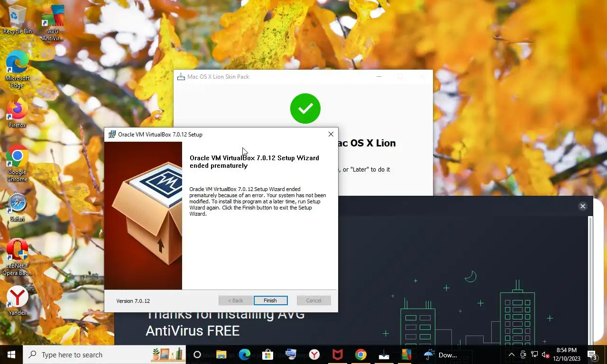Click Finish in VirtualBox Setup wizard
This screenshot has height=364, width=607.
pyautogui.click(x=270, y=300)
